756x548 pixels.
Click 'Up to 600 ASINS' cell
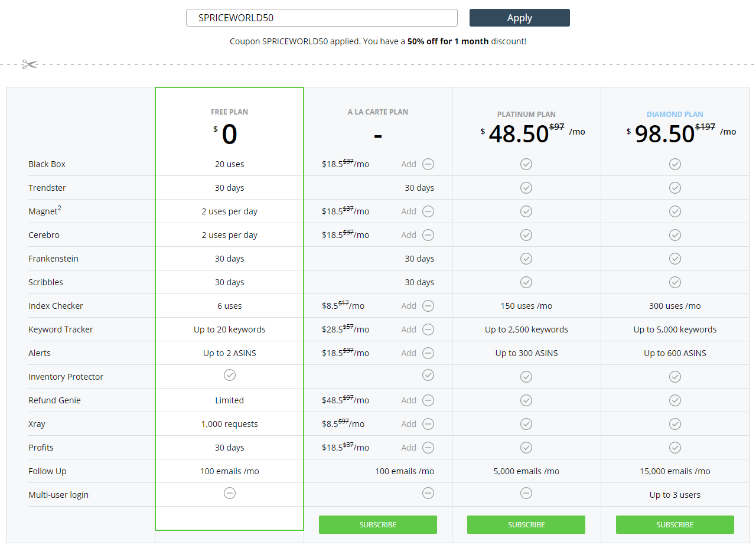(675, 353)
